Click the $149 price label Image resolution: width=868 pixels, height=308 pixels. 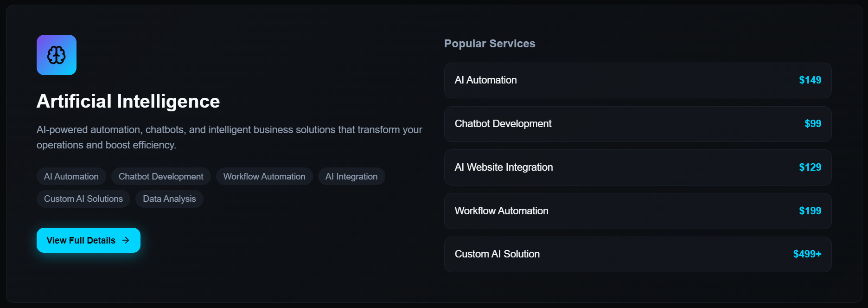[x=809, y=80]
